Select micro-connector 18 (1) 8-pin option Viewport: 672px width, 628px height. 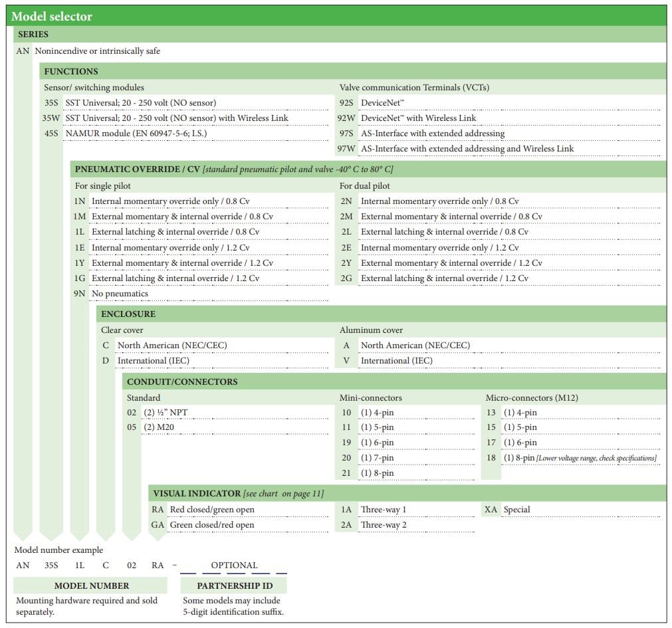(x=580, y=458)
